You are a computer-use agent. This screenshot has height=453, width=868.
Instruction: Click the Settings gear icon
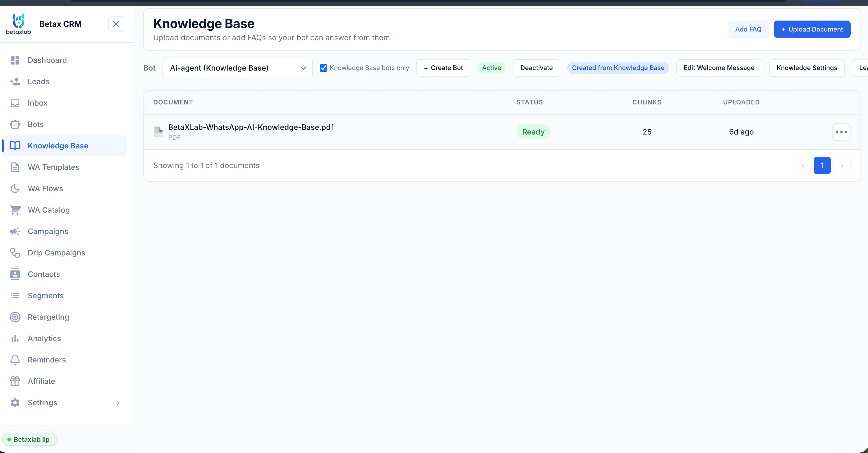pyautogui.click(x=15, y=402)
